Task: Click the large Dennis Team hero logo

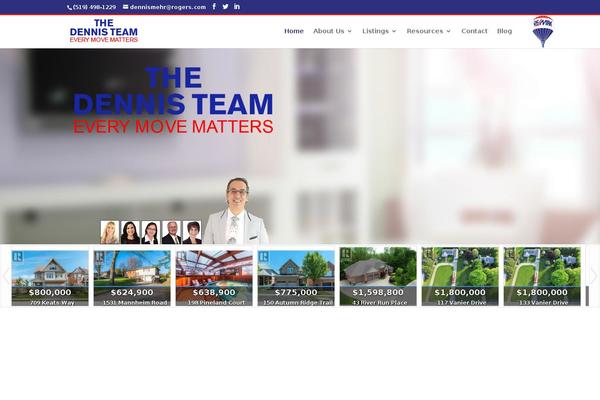Action: coord(173,100)
